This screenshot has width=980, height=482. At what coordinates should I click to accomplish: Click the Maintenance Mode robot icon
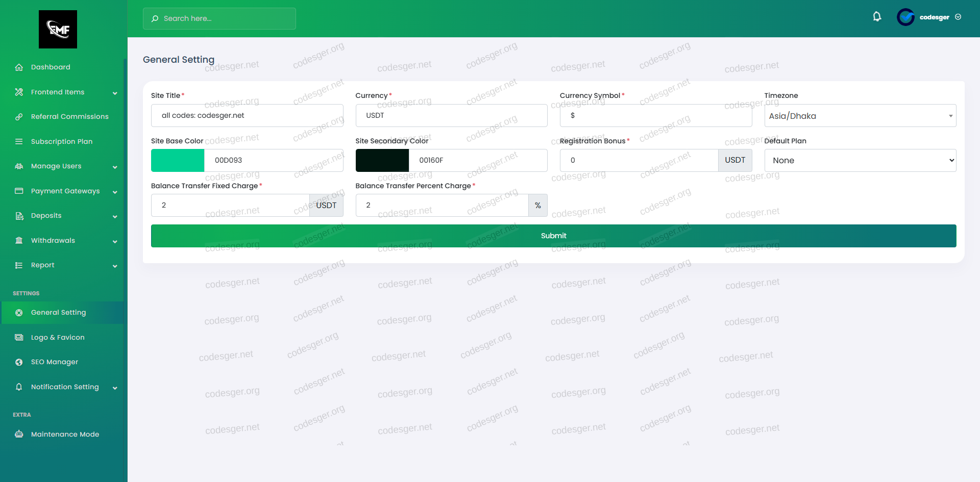pyautogui.click(x=19, y=435)
